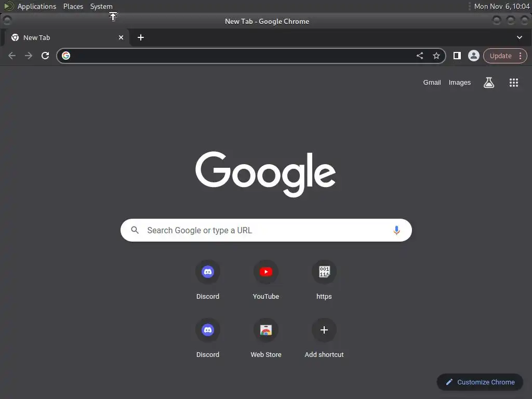Select the New Tab tab
Viewport: 532px width, 399px height.
click(x=66, y=37)
